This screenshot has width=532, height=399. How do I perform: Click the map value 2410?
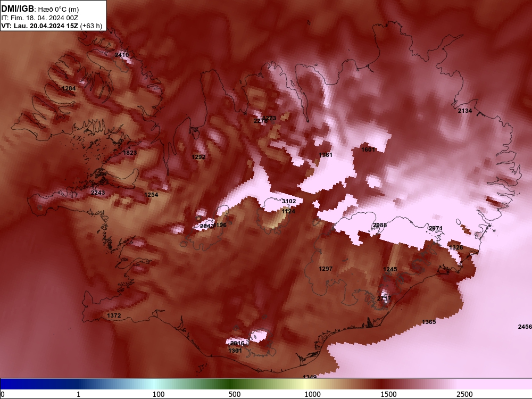point(122,55)
